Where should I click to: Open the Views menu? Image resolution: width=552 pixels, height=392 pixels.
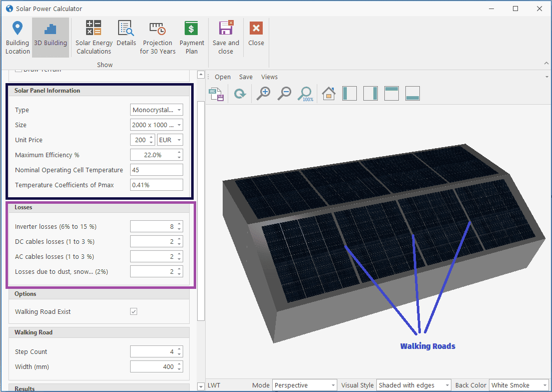269,77
